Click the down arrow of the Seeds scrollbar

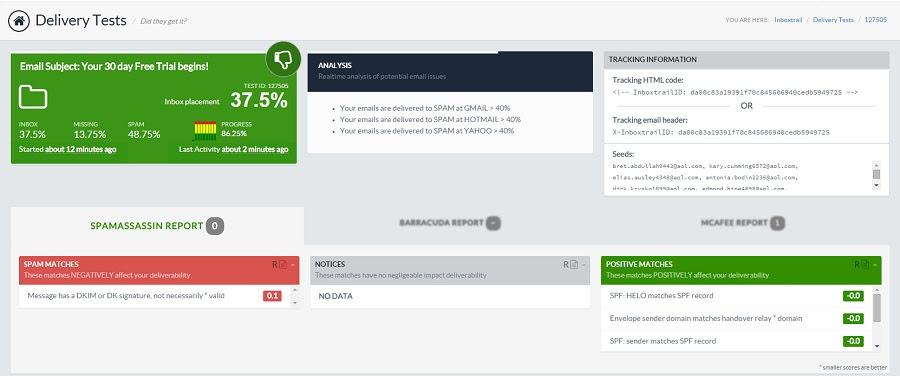click(x=876, y=185)
